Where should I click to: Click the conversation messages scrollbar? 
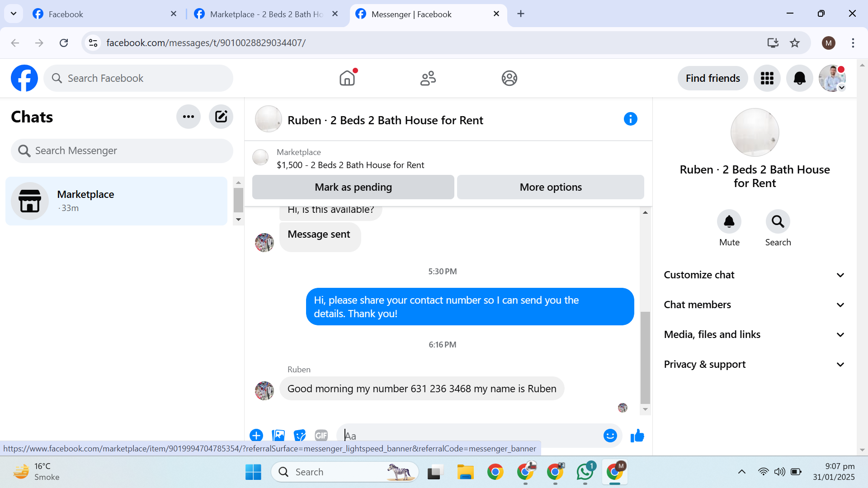(645, 357)
